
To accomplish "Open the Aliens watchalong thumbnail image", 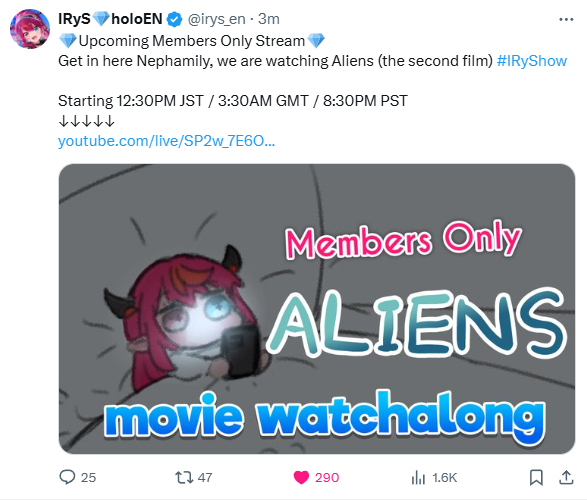I will (317, 309).
